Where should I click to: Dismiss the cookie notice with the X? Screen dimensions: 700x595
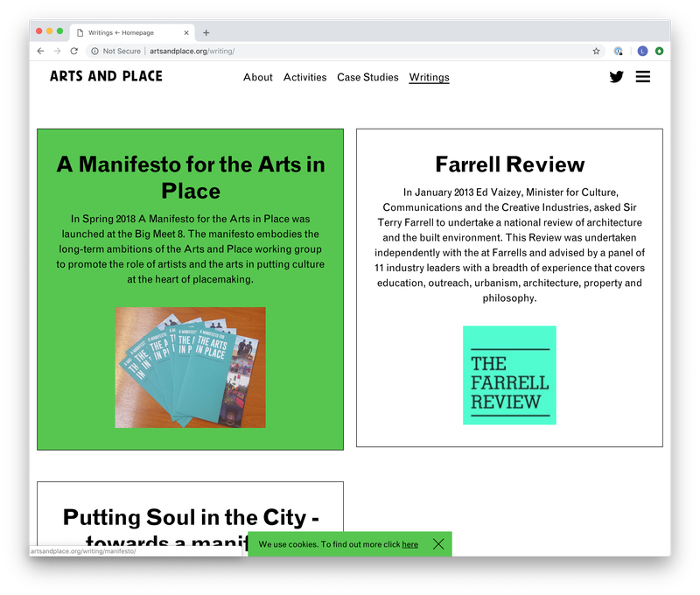coord(438,543)
